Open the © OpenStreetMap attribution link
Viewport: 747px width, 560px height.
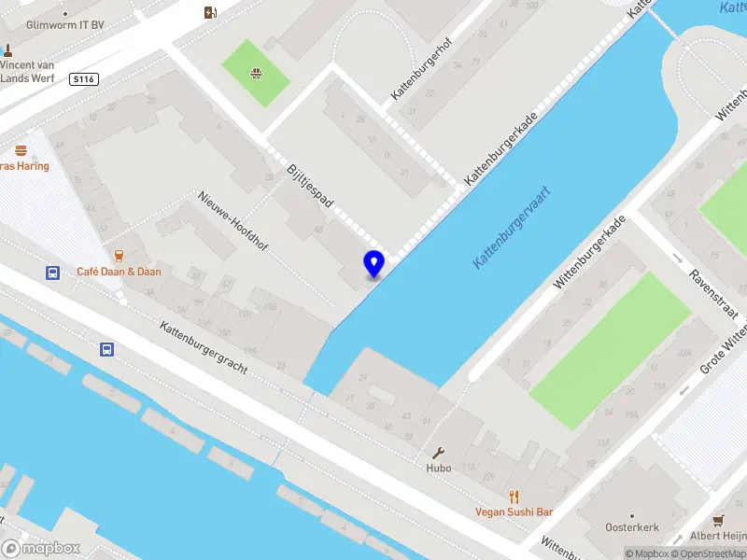tap(709, 553)
